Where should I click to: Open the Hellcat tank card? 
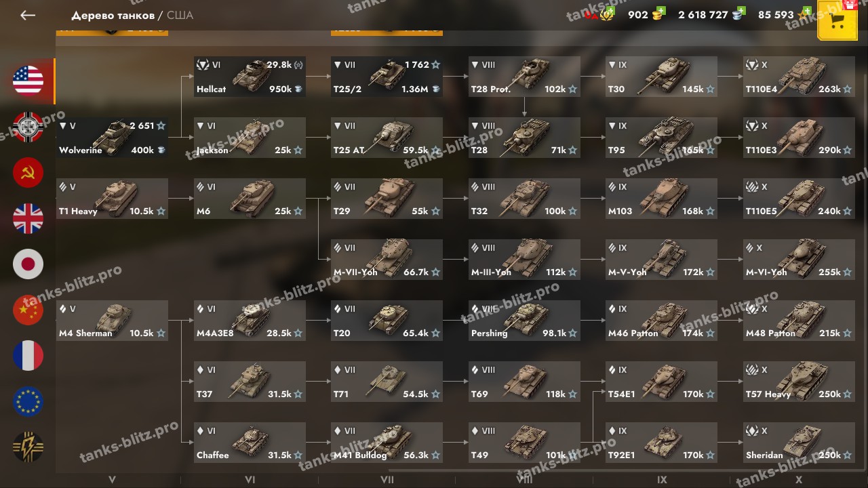pos(250,77)
